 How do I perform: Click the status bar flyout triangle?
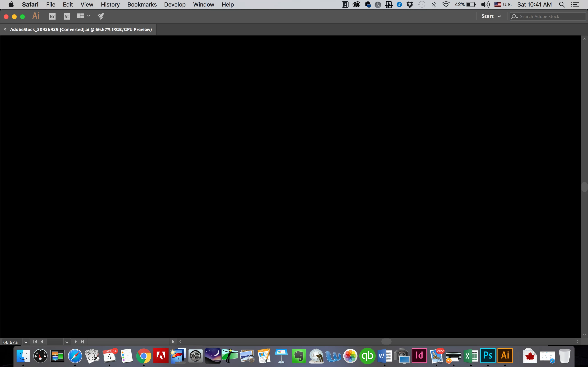point(173,342)
